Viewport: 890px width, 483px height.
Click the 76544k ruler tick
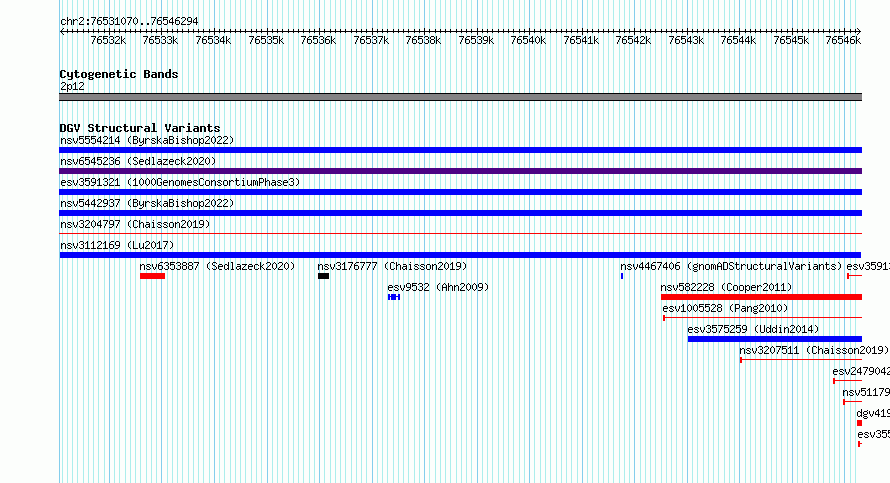pyautogui.click(x=738, y=40)
